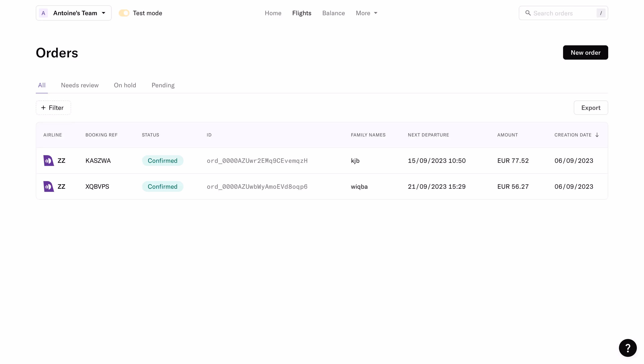
Task: Click the Antoine's Team avatar badge
Action: 43,13
